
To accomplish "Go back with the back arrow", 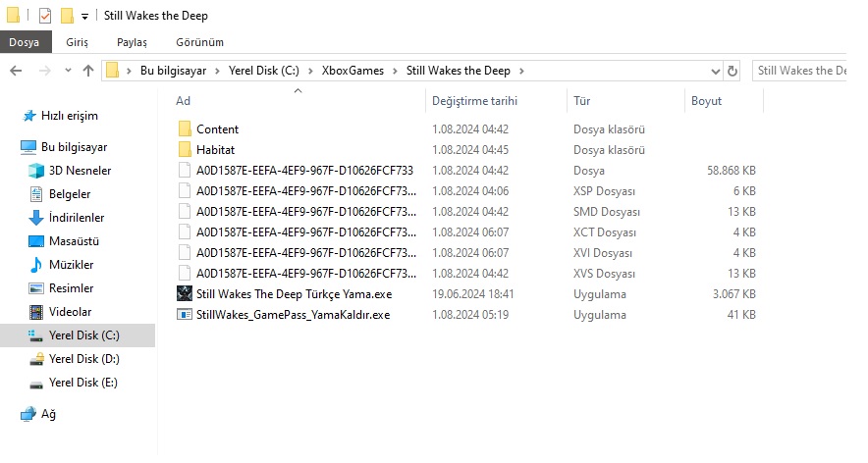I will pos(16,71).
